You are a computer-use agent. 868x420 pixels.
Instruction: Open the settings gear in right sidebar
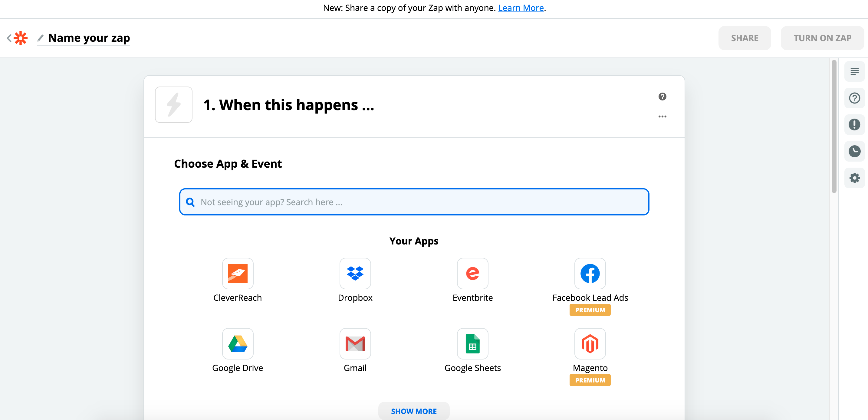click(x=854, y=178)
